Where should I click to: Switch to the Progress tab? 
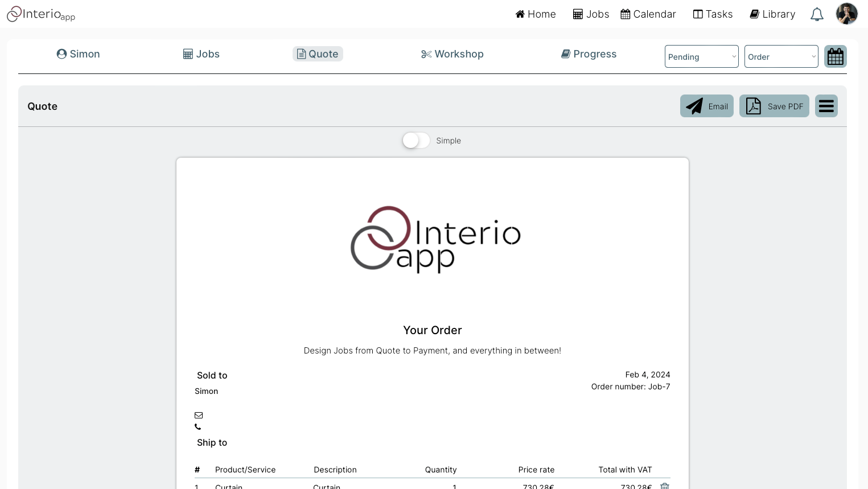coord(589,54)
